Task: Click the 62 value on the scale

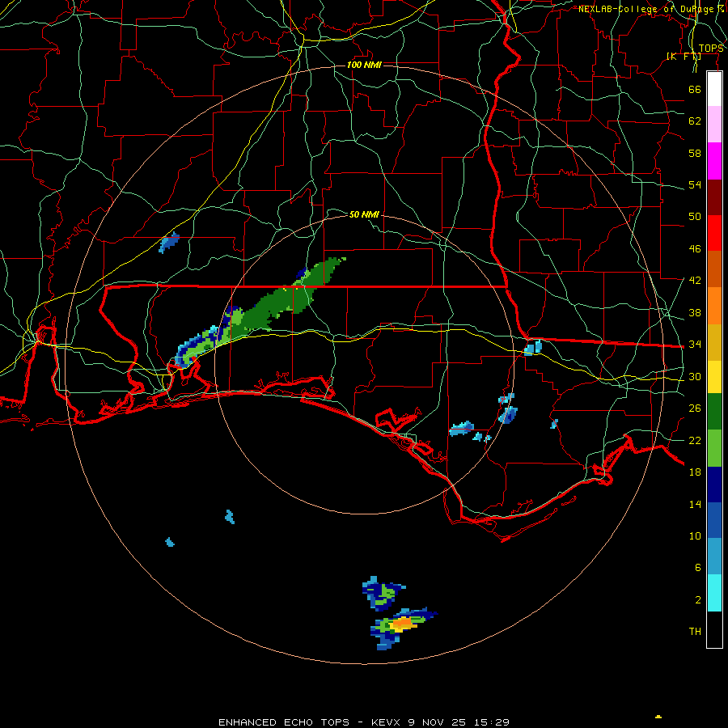Action: pos(695,121)
